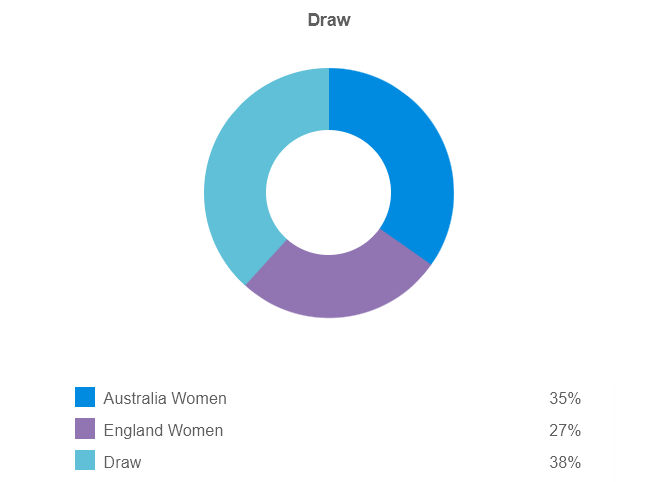Image resolution: width=648 pixels, height=482 pixels.
Task: Select the purple England Women donut segment
Action: (x=337, y=285)
